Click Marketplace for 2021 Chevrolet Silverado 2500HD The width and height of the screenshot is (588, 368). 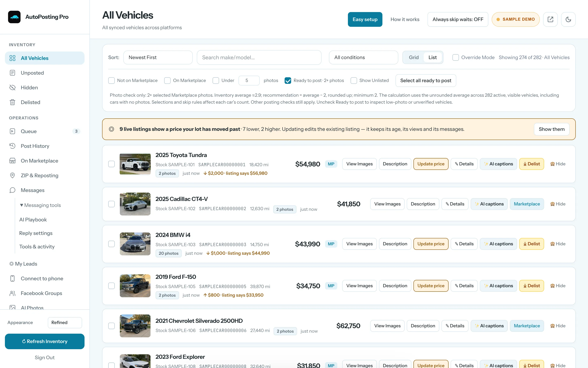(x=527, y=326)
